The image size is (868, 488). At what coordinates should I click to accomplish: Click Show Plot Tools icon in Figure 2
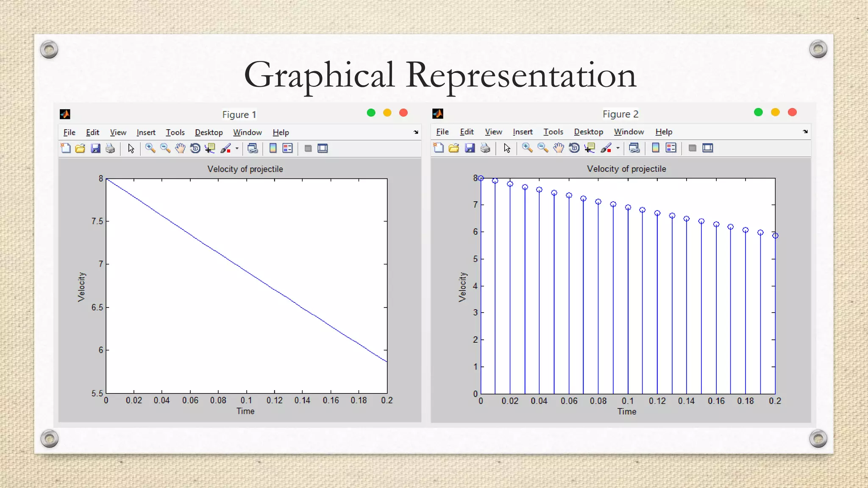(708, 148)
